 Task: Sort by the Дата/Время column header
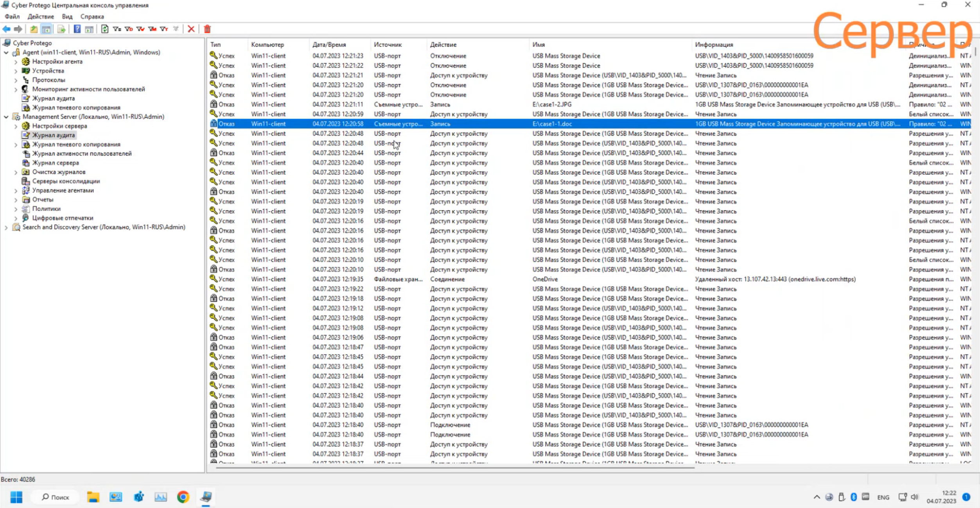pyautogui.click(x=329, y=45)
